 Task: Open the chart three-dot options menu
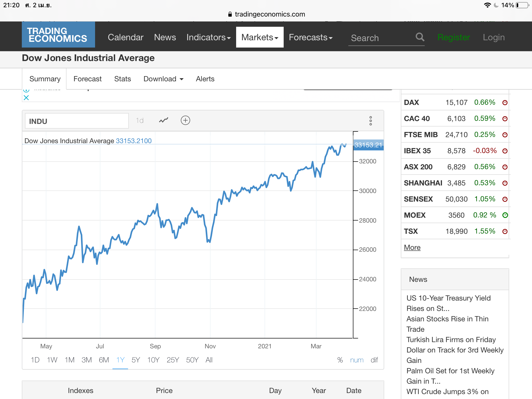[x=370, y=121]
